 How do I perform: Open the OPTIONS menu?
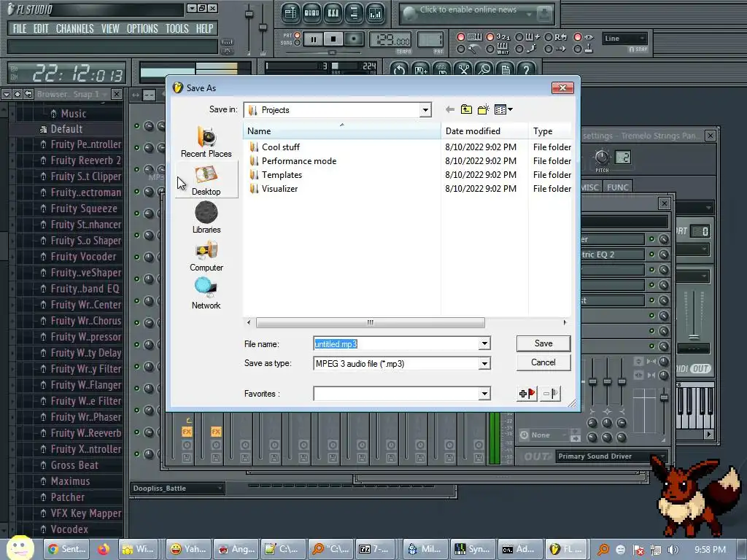click(142, 28)
